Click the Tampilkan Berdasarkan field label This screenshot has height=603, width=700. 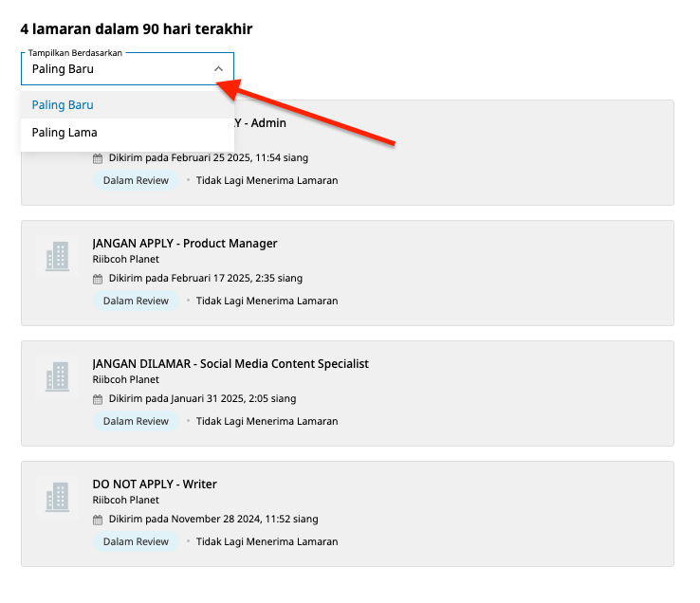(75, 53)
